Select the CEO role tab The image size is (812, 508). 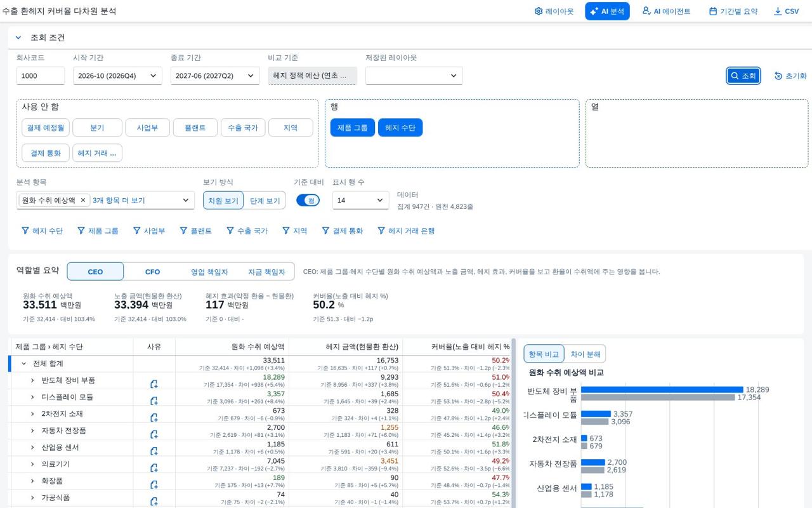[95, 271]
